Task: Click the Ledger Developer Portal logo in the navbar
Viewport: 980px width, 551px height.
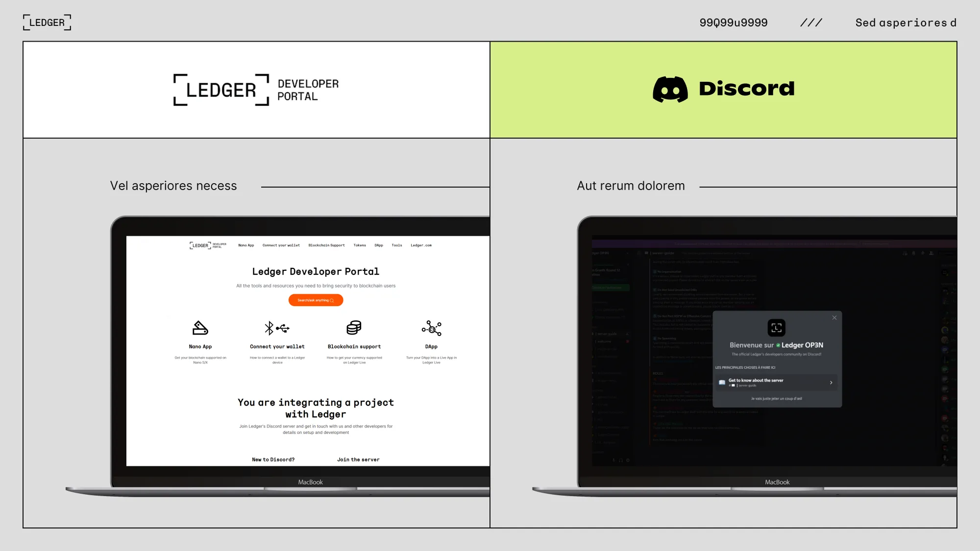Action: pos(207,245)
